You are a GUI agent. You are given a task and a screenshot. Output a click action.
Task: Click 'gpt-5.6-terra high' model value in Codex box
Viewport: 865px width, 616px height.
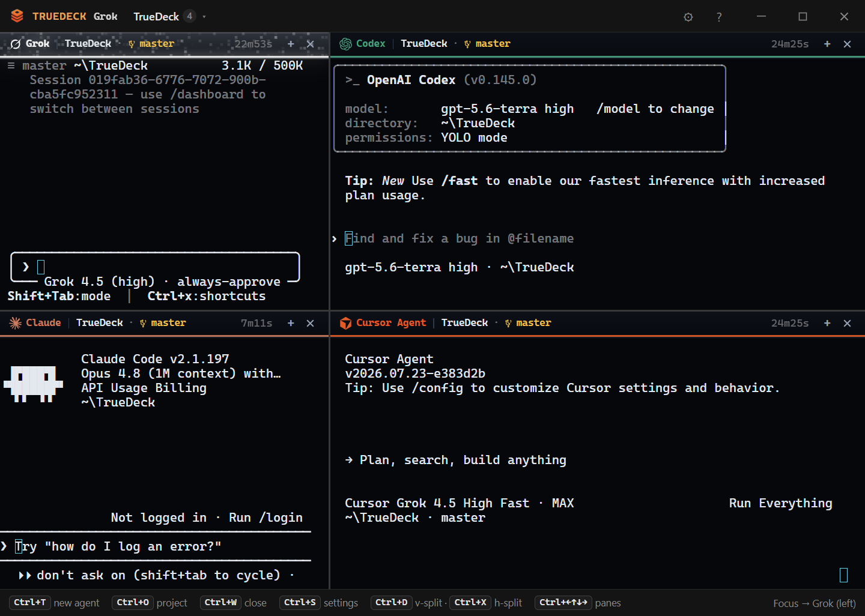pos(508,109)
